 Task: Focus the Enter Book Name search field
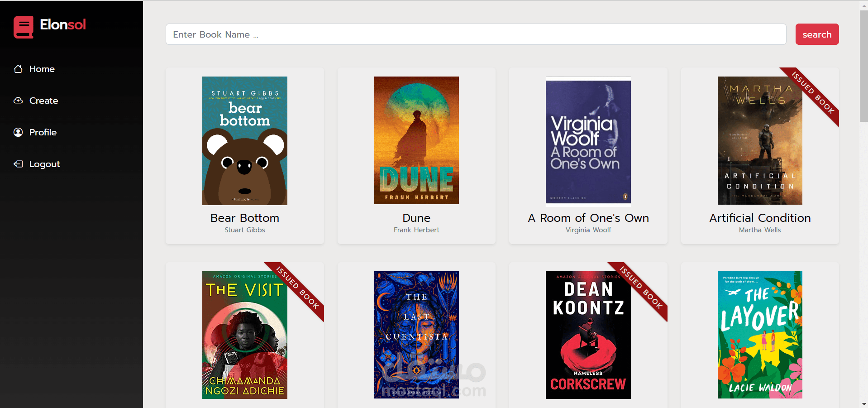pyautogui.click(x=476, y=34)
